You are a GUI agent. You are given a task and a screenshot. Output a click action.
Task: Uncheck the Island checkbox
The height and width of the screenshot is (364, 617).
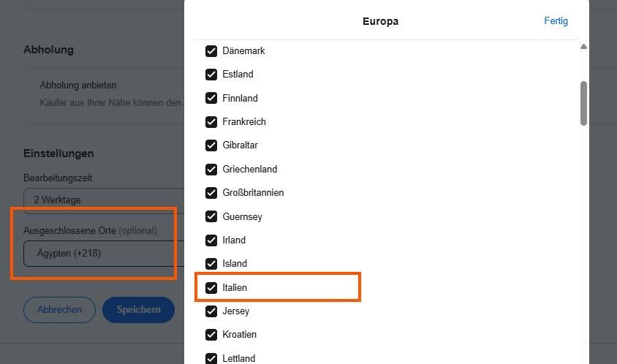(x=211, y=264)
